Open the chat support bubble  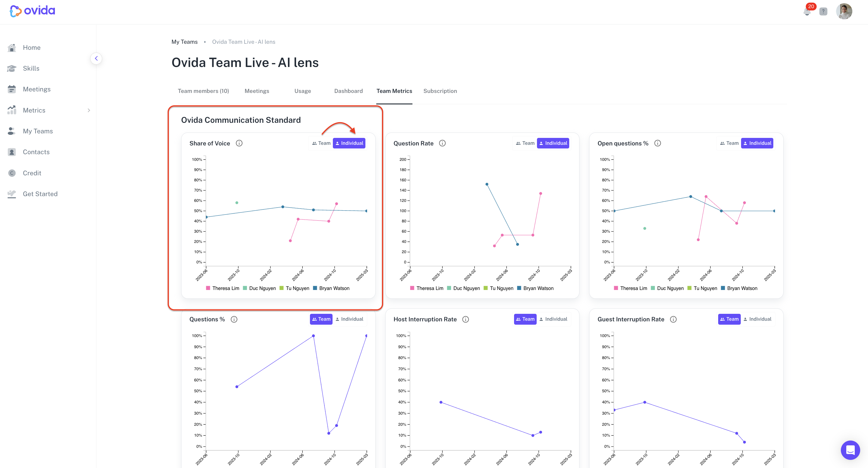pyautogui.click(x=850, y=450)
